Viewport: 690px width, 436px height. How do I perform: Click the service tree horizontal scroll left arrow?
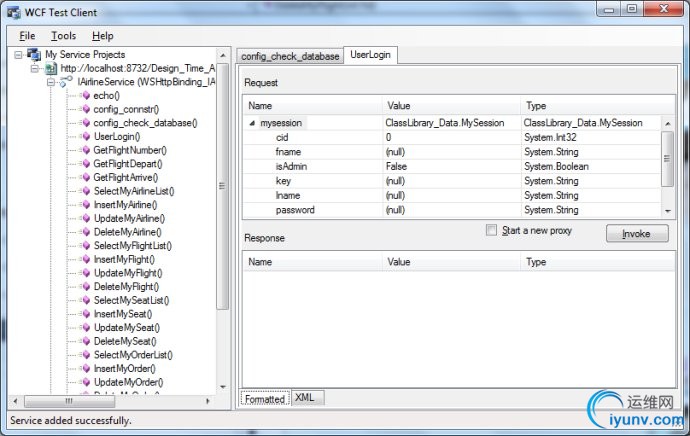point(16,401)
